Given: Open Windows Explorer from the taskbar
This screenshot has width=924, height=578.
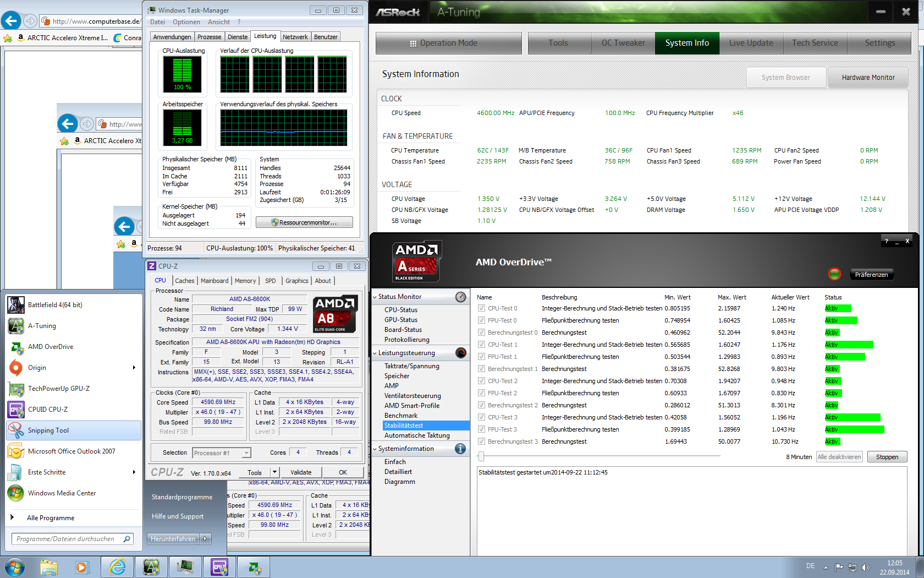Looking at the screenshot, I should 49,567.
